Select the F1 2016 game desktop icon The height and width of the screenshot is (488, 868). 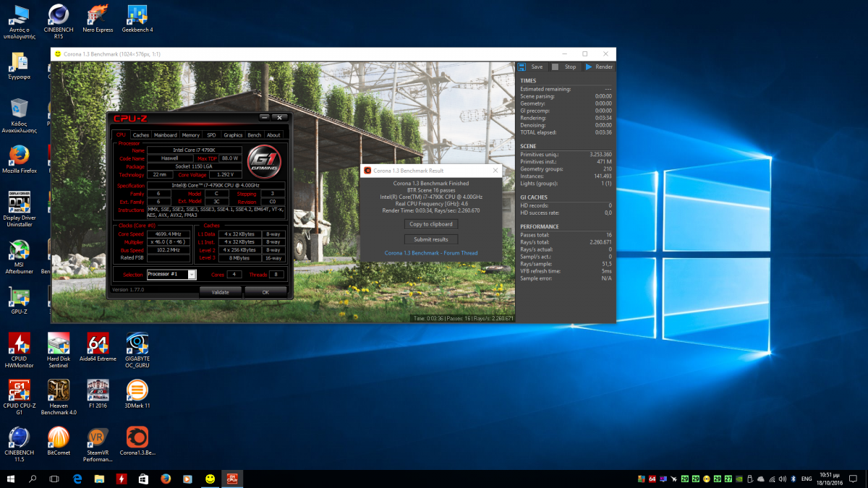98,395
